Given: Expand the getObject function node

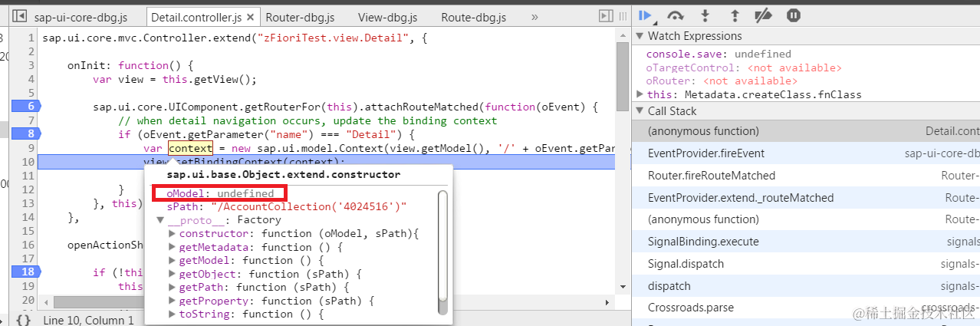Looking at the screenshot, I should [x=173, y=274].
